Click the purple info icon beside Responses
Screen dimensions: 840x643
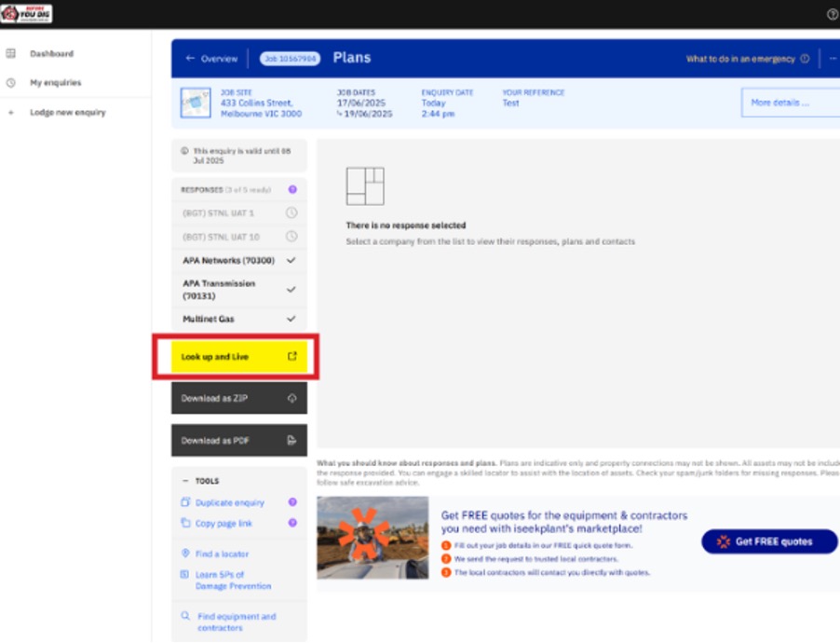point(292,189)
